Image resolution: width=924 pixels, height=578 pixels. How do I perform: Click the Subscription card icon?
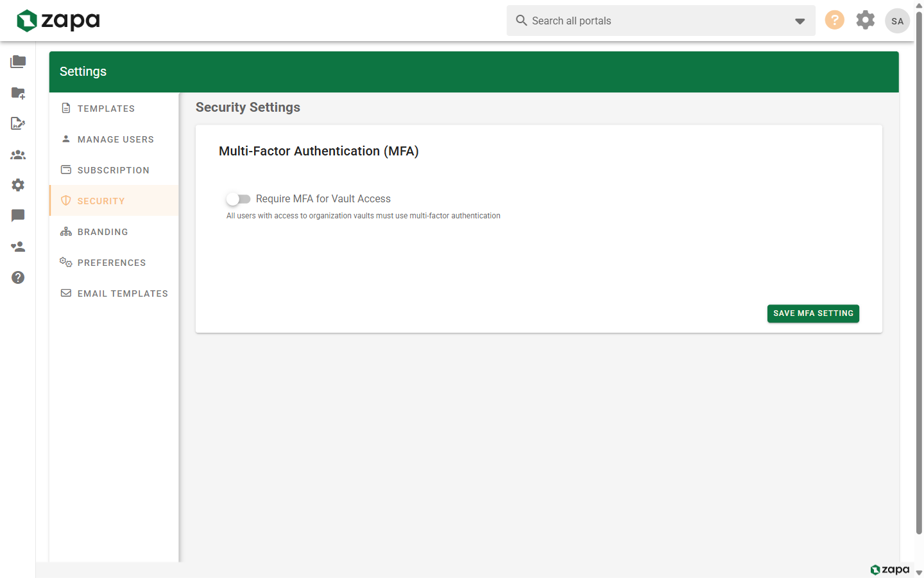(66, 170)
